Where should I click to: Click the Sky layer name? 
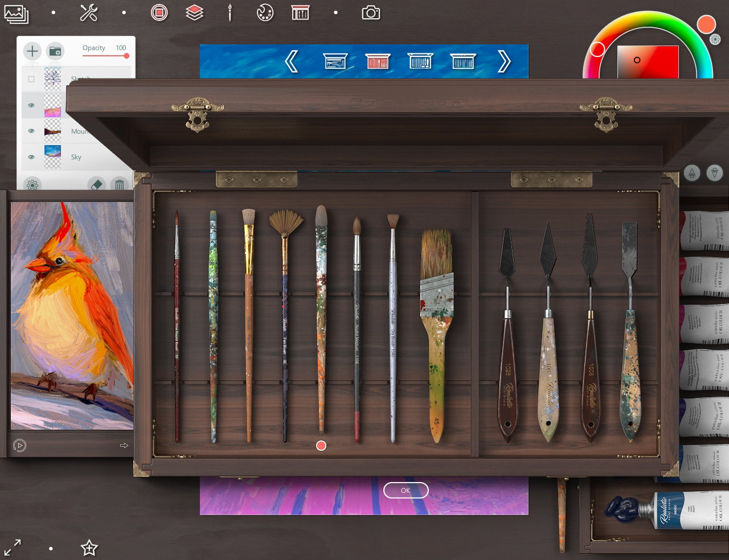(76, 157)
